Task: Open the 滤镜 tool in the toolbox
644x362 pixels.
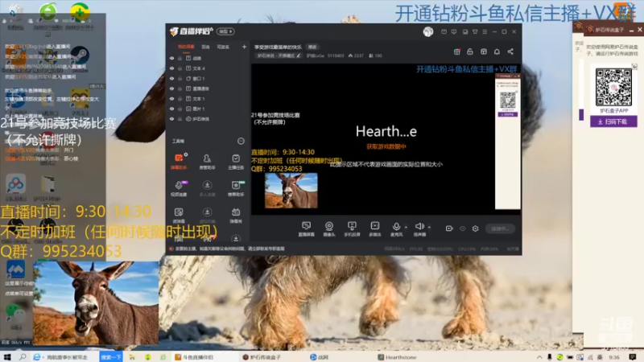Action: point(179,215)
